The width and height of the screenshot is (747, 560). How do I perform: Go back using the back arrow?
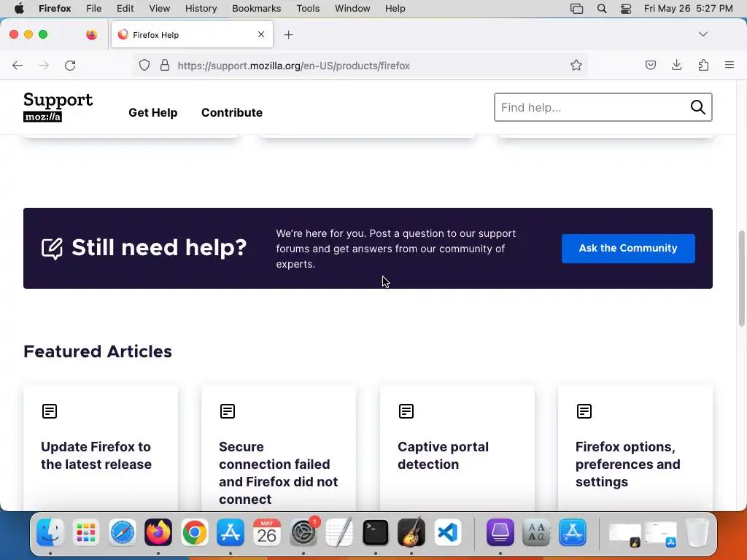[x=18, y=65]
